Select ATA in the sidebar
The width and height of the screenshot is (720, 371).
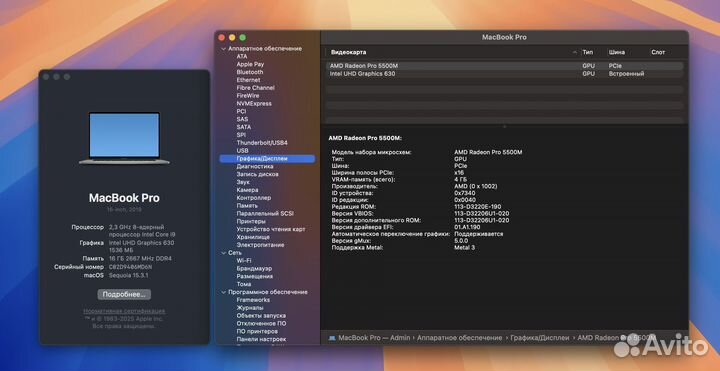(x=242, y=56)
